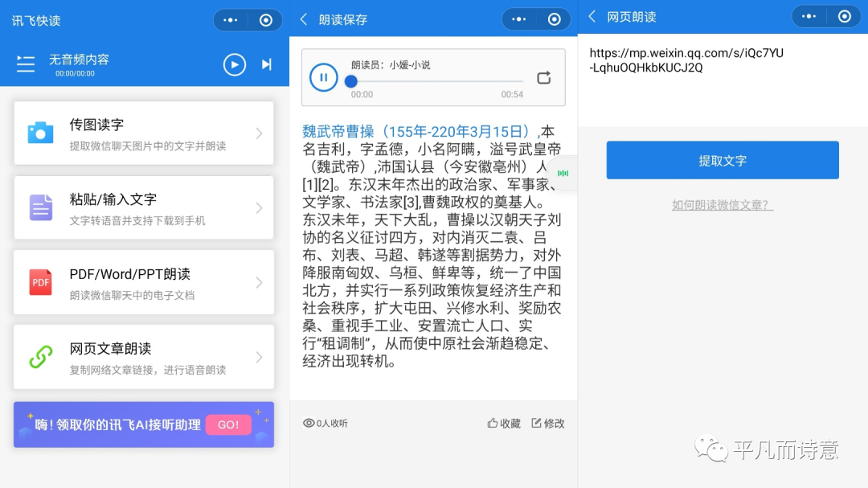Play audio in the 讯飞快读 player bar
This screenshot has width=868, height=488.
pyautogui.click(x=234, y=65)
